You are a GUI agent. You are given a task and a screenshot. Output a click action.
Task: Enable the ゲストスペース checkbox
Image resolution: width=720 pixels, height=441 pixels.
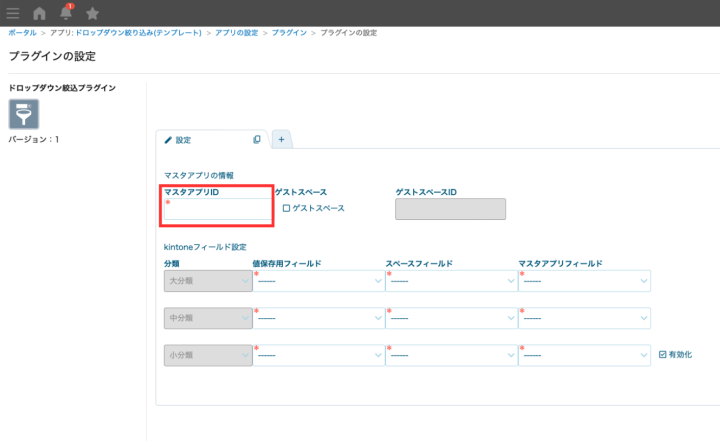pos(286,208)
